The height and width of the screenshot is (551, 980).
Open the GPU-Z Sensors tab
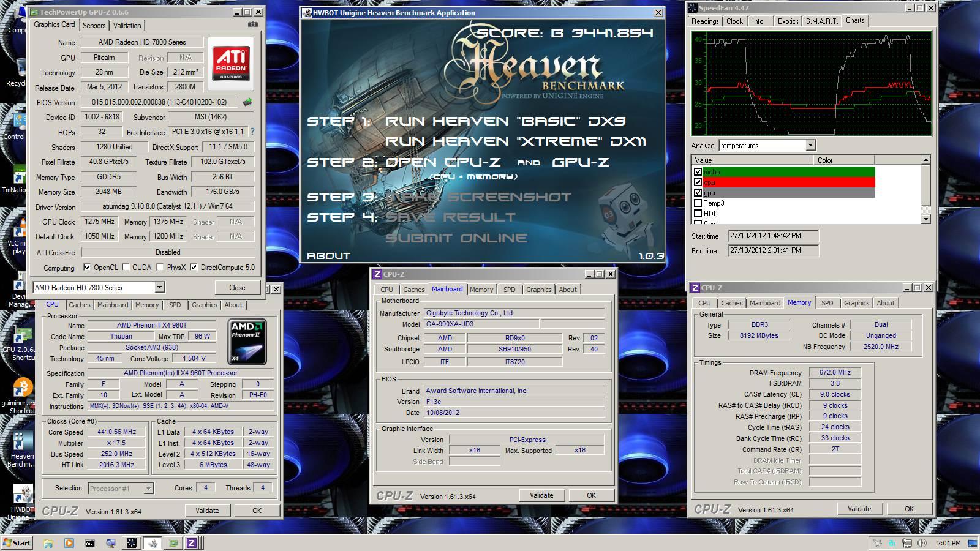[x=94, y=25]
